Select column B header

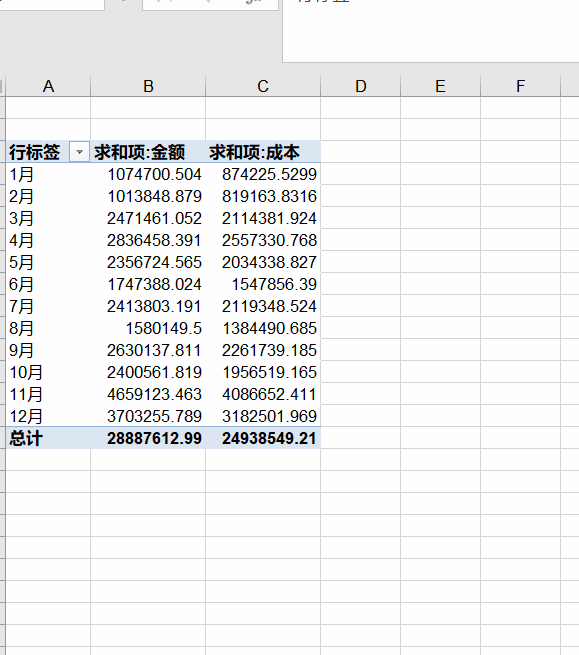pyautogui.click(x=148, y=86)
